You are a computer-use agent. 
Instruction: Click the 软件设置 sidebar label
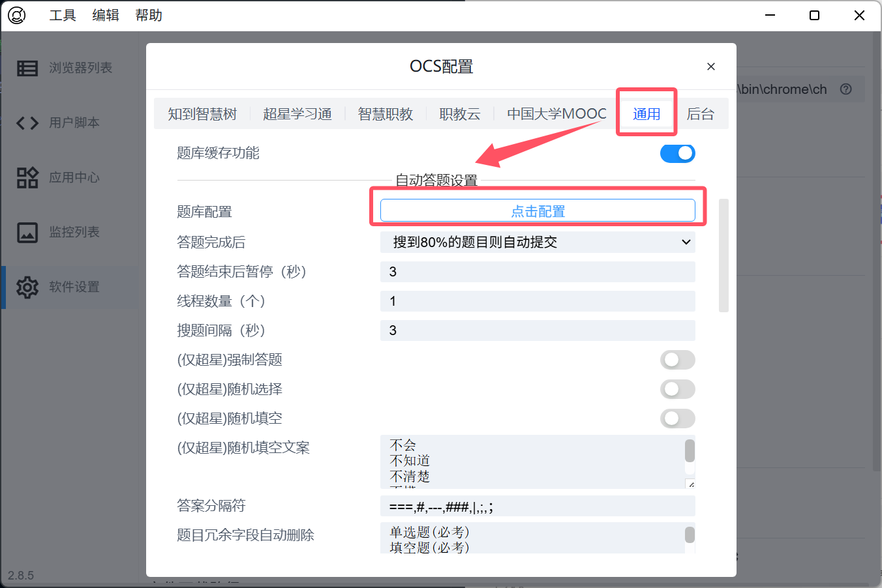coord(74,287)
